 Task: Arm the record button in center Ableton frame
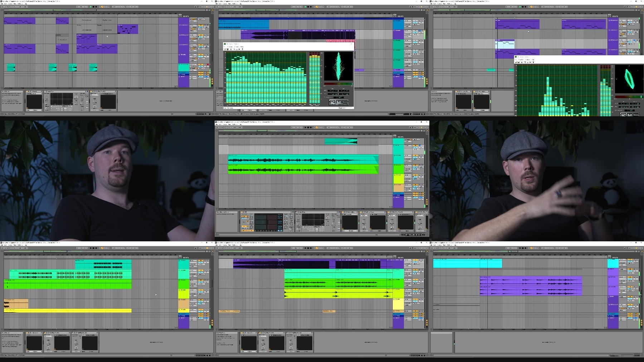tap(311, 127)
